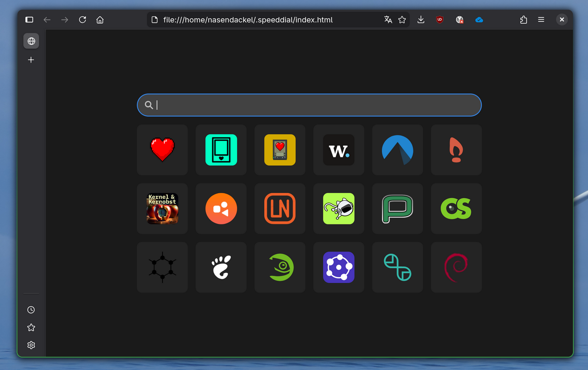Open the red pixel heart speed dial tile
Viewport: 588px width, 370px height.
[x=162, y=150]
